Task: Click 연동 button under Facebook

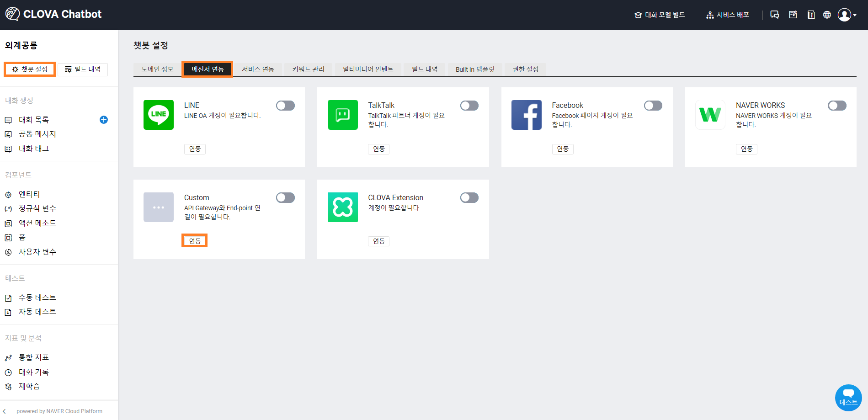Action: (x=563, y=149)
